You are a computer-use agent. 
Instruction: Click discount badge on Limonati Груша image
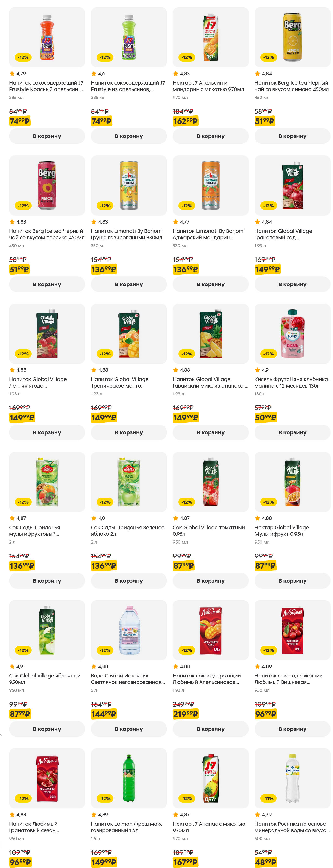click(105, 206)
